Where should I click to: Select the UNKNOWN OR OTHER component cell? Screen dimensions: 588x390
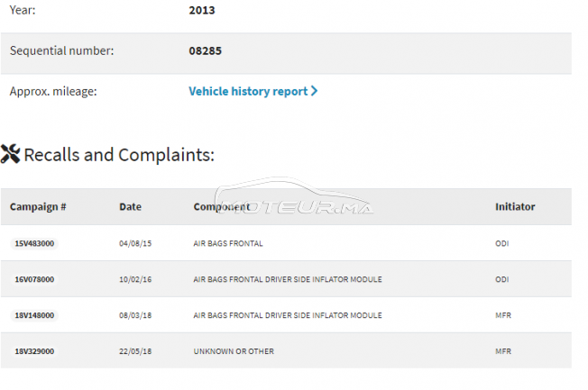(234, 350)
